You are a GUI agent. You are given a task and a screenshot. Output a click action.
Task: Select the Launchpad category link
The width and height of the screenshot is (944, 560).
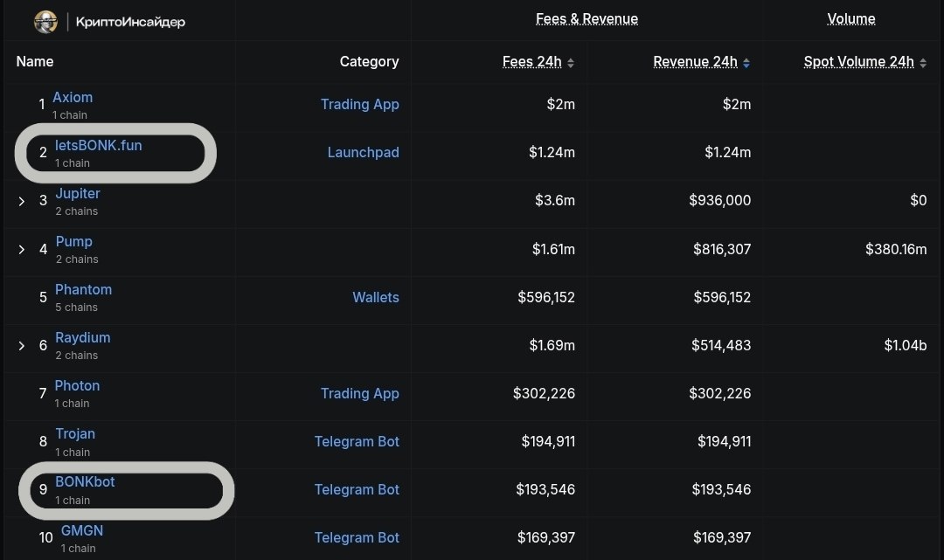[363, 153]
